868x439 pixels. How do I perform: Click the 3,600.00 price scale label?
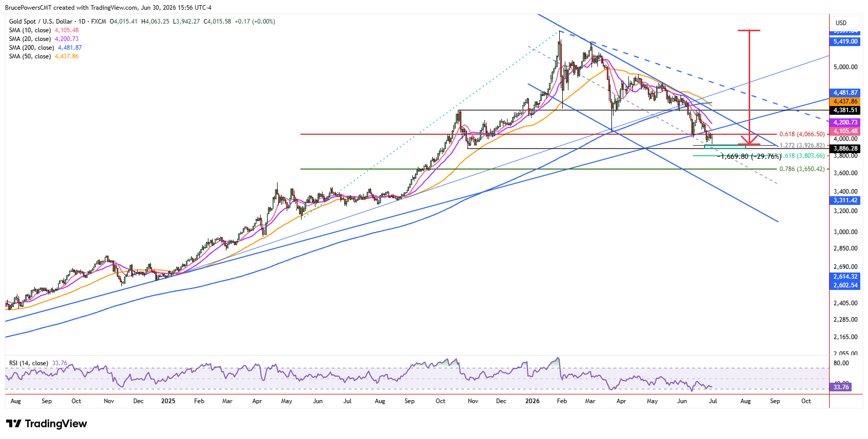(x=845, y=173)
